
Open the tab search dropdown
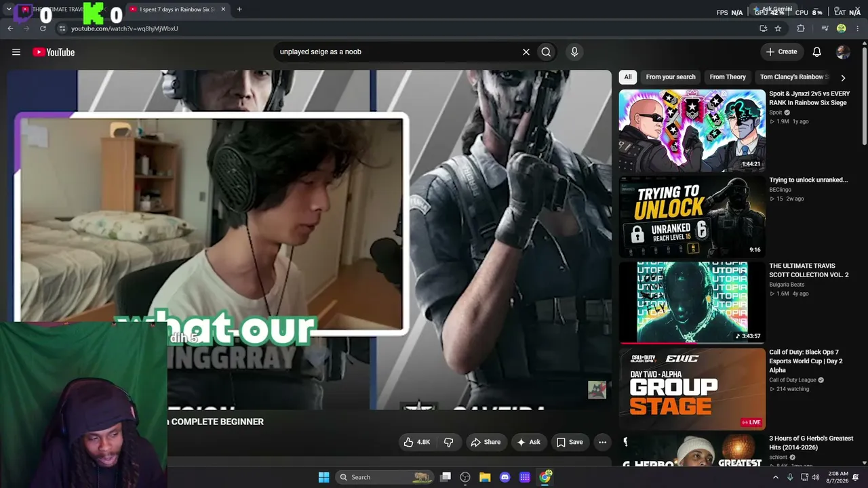click(x=8, y=9)
